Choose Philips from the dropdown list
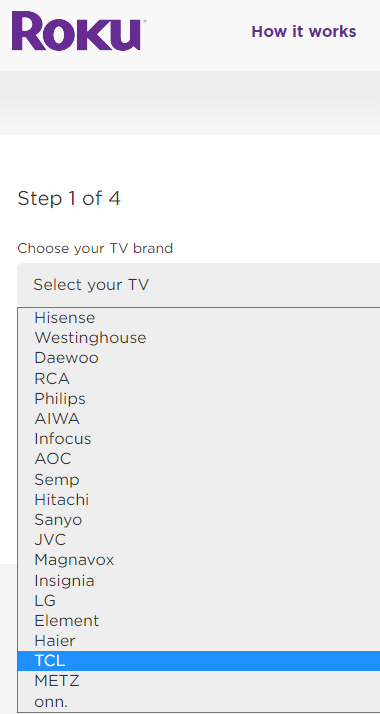The height and width of the screenshot is (714, 380). [199, 398]
